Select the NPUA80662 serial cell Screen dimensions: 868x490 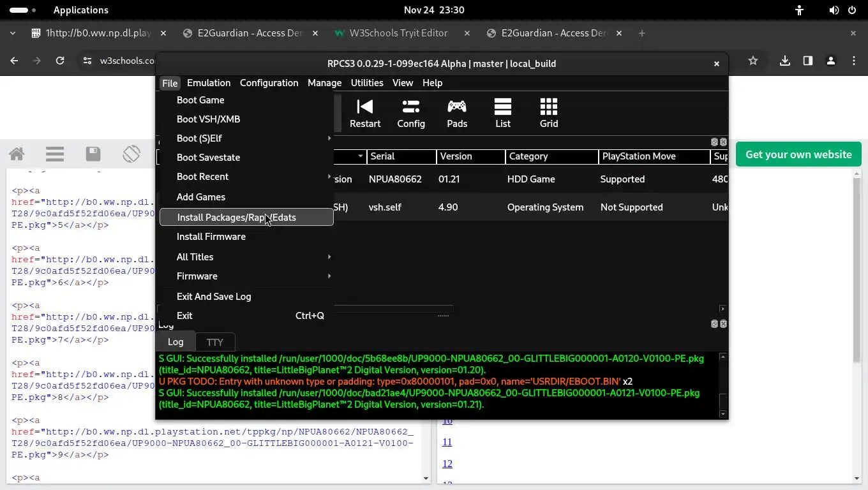pyautogui.click(x=401, y=179)
